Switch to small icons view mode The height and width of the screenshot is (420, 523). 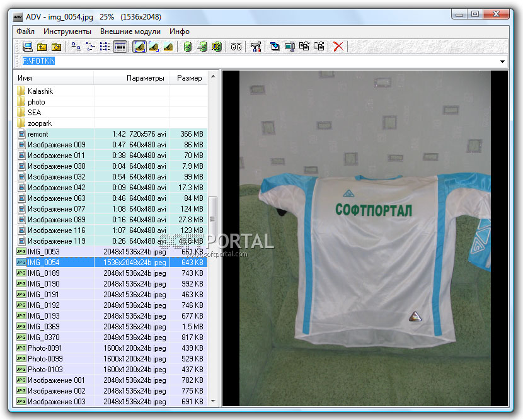[90, 47]
